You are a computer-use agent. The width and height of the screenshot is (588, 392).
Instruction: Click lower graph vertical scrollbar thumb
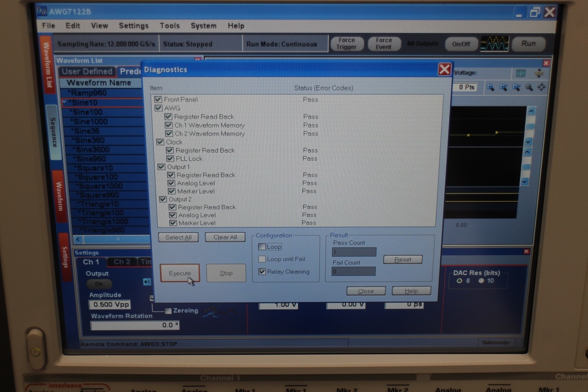(x=526, y=167)
